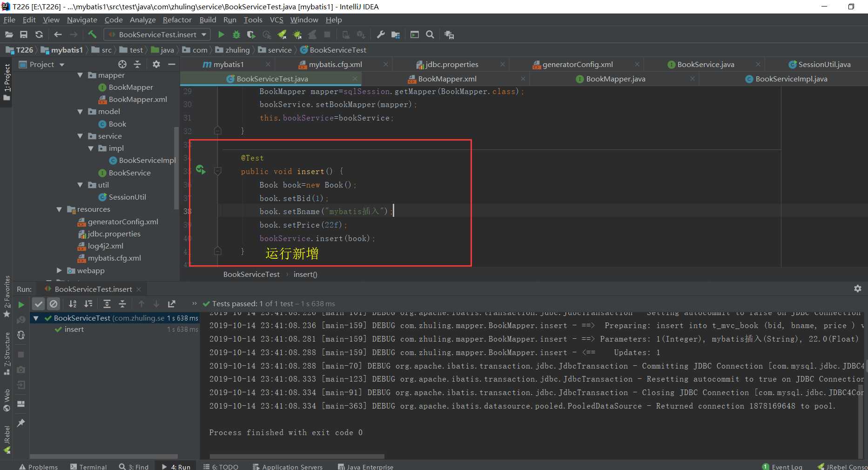This screenshot has height=470, width=868.
Task: Click the last toolbar icon after the search magnifier
Action: (449, 34)
